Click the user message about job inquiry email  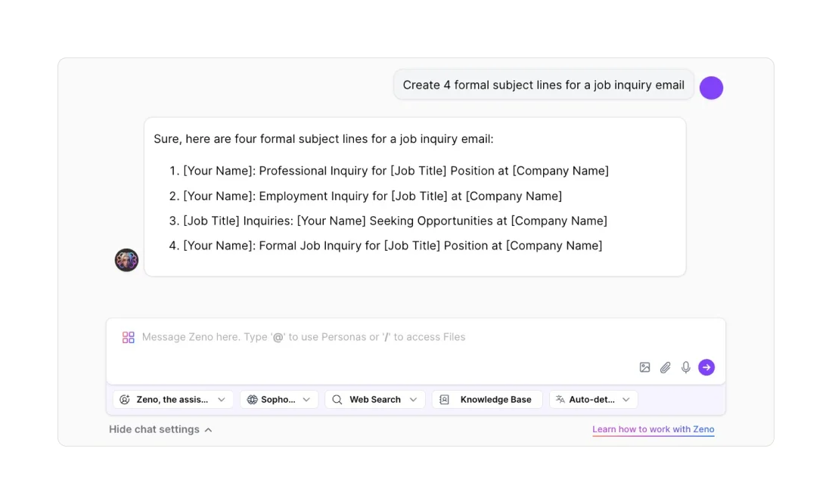(x=543, y=85)
